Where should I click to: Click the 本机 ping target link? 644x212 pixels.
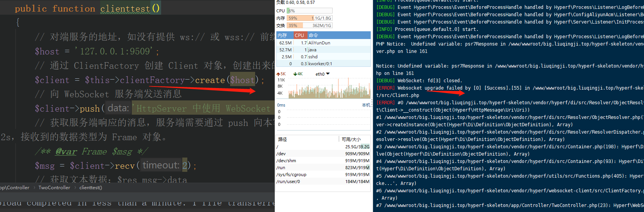coord(366,105)
